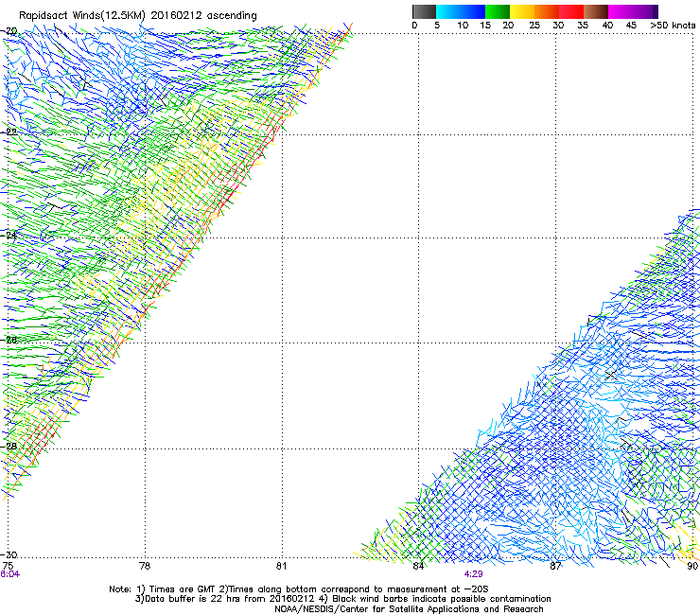
Task: Click the -24 latitude axis label
Action: [x=9, y=235]
